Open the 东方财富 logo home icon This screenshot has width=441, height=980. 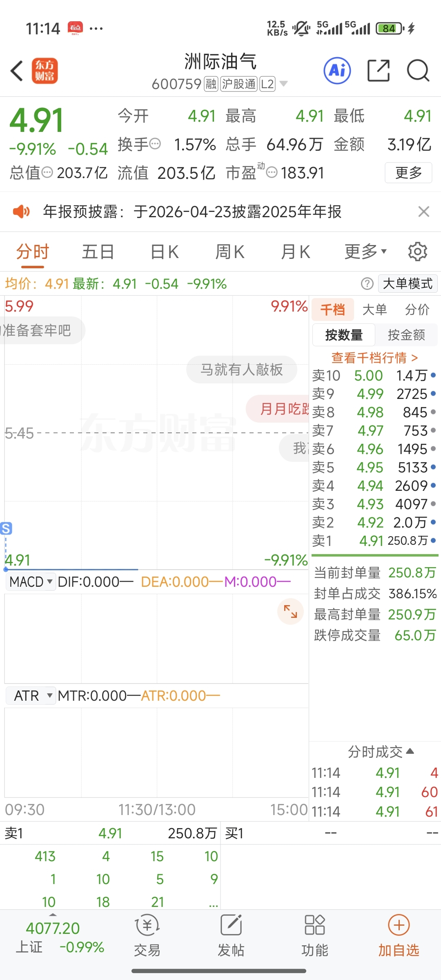[x=45, y=71]
